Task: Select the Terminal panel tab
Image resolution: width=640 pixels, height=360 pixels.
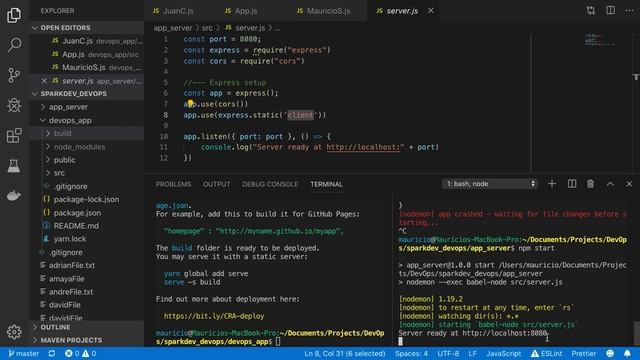Action: coord(327,184)
